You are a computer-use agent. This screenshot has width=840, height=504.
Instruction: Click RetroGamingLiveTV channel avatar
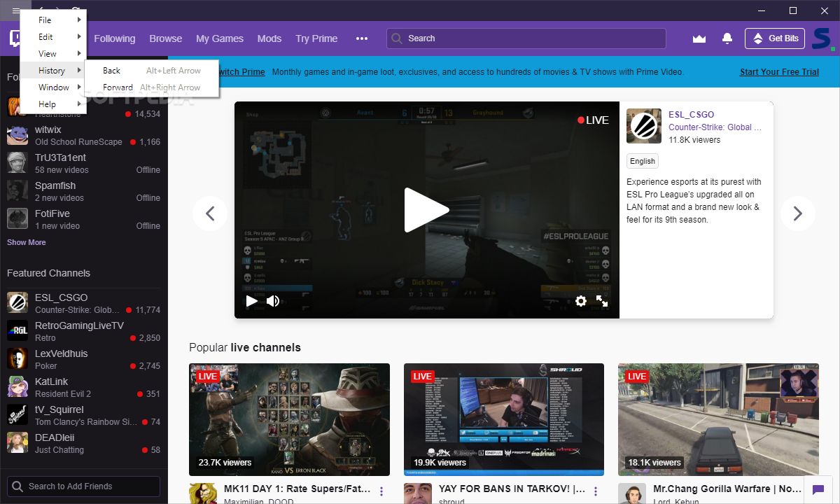pyautogui.click(x=17, y=331)
